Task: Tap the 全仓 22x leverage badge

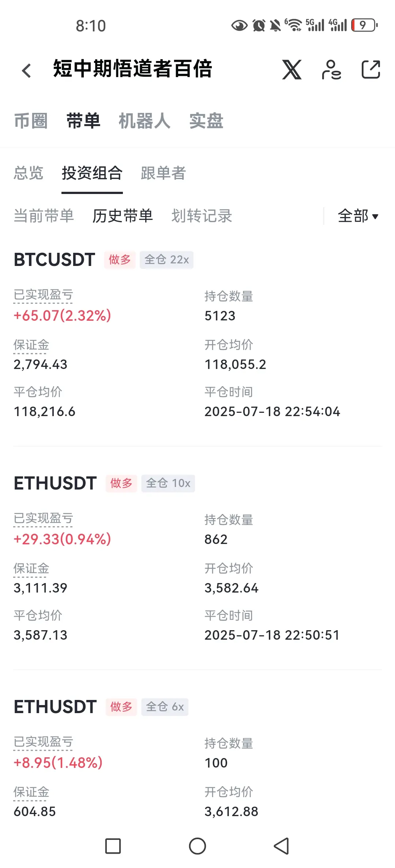Action: 166,260
